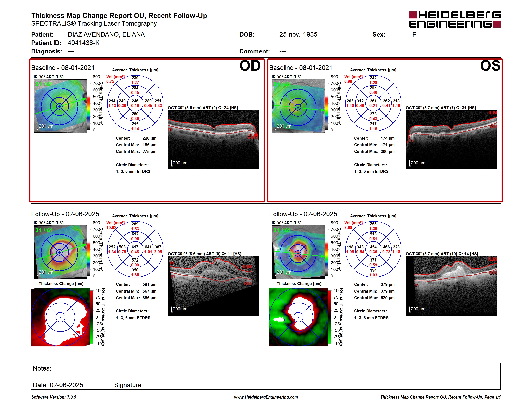Open the OD follow-up OCT B-scan image

[214, 286]
